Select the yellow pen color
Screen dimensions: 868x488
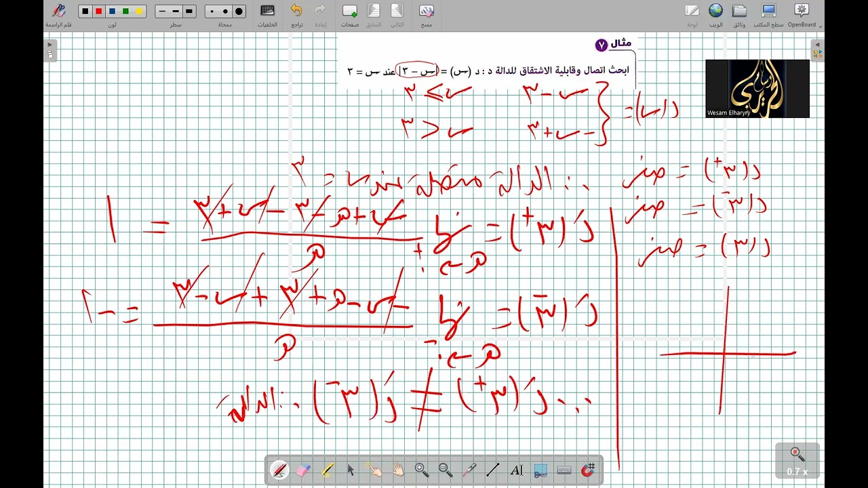139,12
